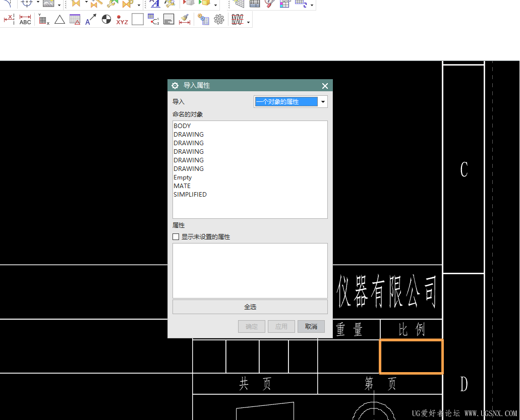Image resolution: width=520 pixels, height=420 pixels.
Task: Click the 全选 button
Action: coord(250,307)
